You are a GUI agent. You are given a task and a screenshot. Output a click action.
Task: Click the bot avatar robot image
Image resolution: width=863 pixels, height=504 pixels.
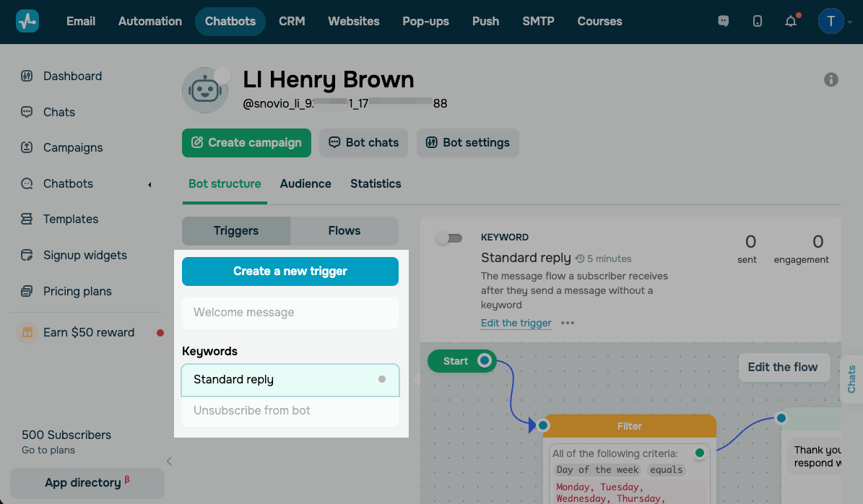tap(205, 90)
